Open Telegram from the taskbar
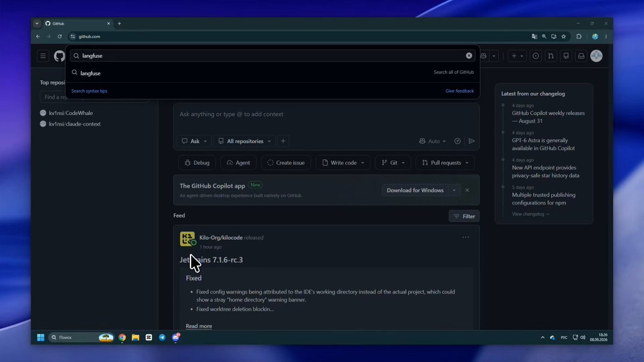This screenshot has width=644, height=362. coord(162,337)
